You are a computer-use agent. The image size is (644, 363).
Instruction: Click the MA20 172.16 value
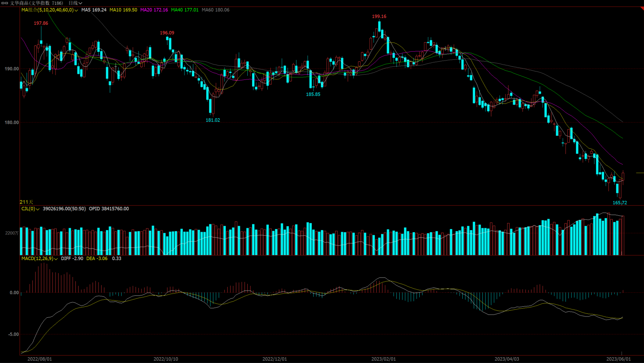[x=154, y=10]
